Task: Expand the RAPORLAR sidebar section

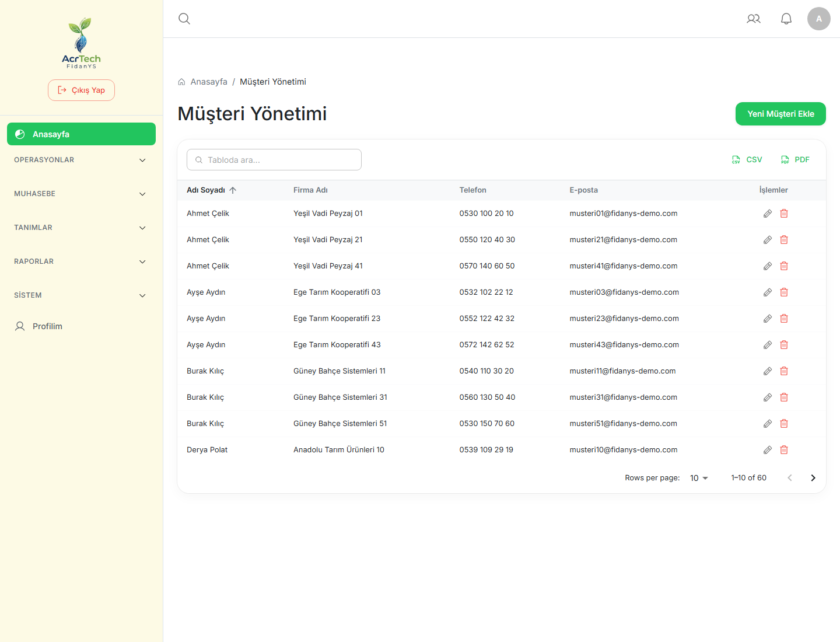Action: pos(81,261)
